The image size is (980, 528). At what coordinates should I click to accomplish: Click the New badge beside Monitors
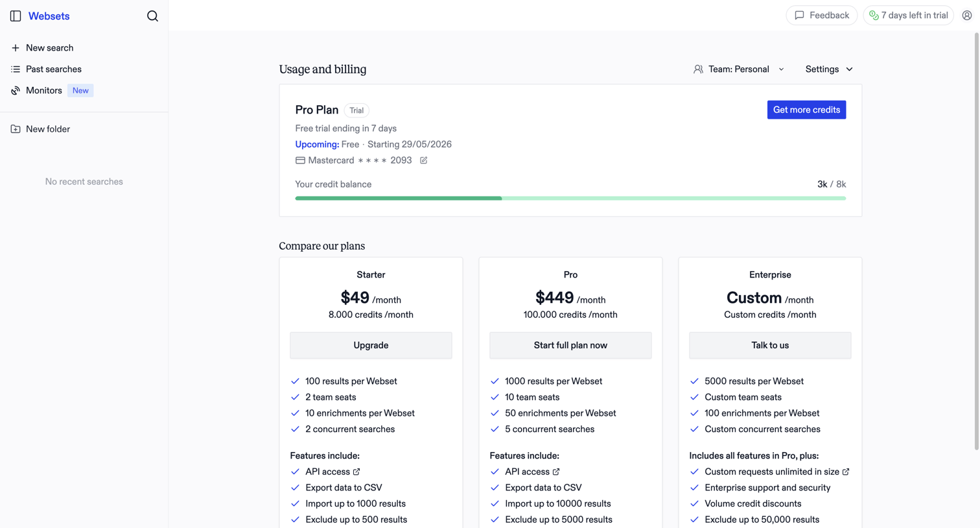tap(80, 91)
